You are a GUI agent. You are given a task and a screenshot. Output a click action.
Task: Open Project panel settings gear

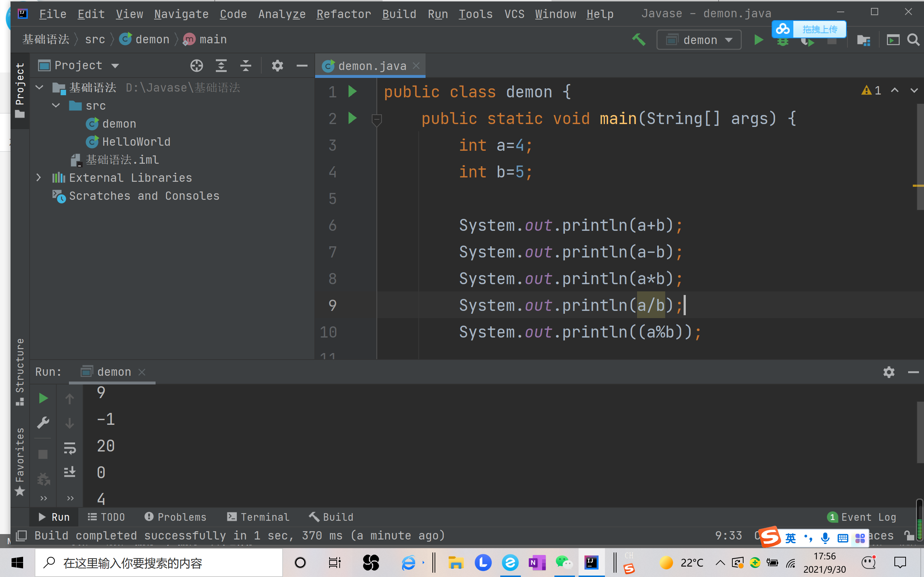tap(277, 66)
